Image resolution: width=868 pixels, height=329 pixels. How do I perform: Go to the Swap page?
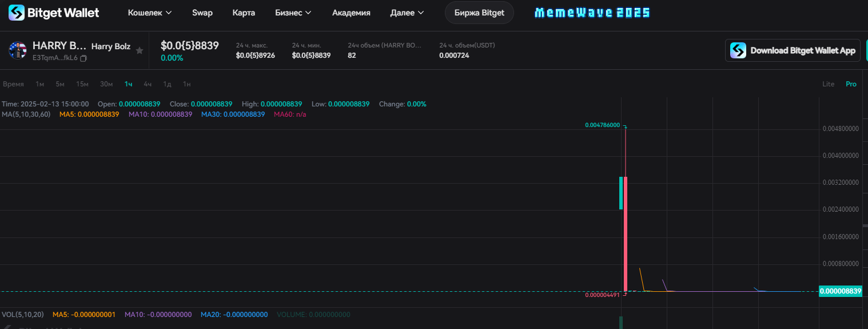click(202, 13)
